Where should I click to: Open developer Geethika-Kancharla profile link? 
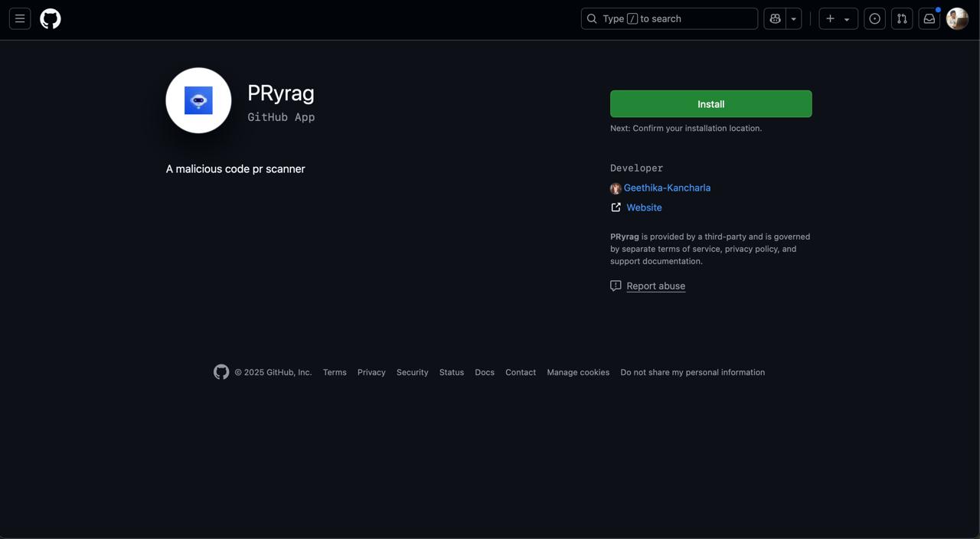tap(667, 188)
